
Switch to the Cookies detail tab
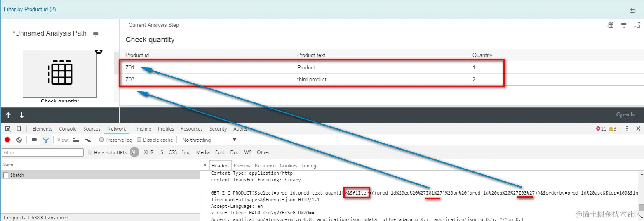(x=289, y=166)
